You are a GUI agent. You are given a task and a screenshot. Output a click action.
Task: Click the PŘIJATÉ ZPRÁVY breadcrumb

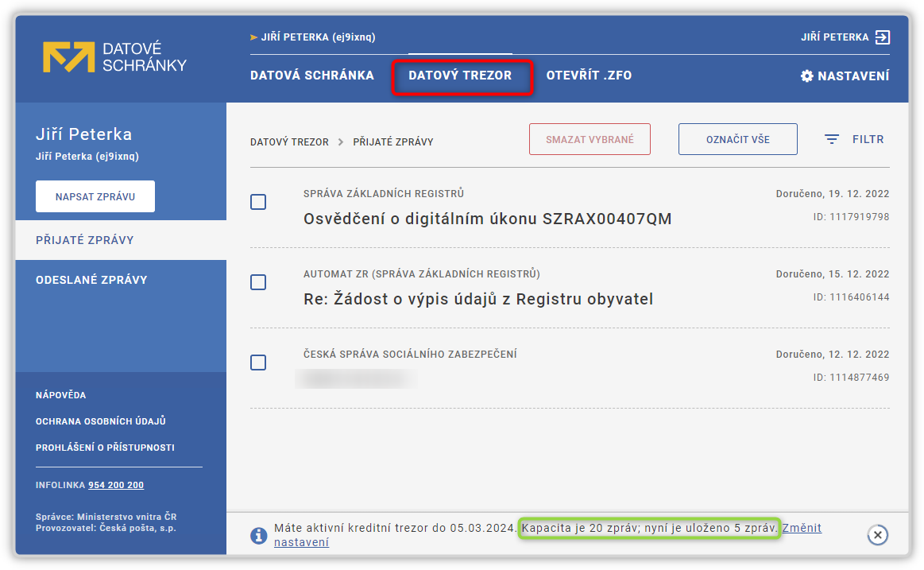pyautogui.click(x=393, y=142)
